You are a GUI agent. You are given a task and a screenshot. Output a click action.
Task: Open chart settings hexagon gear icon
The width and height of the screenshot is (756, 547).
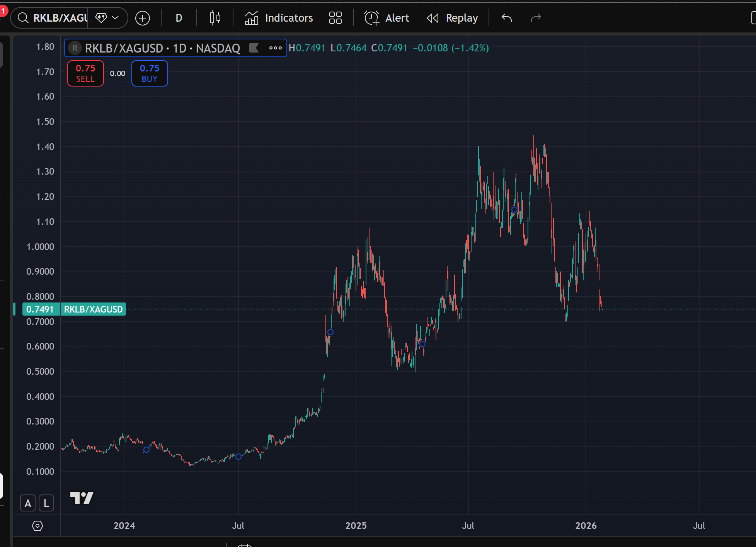point(37,526)
